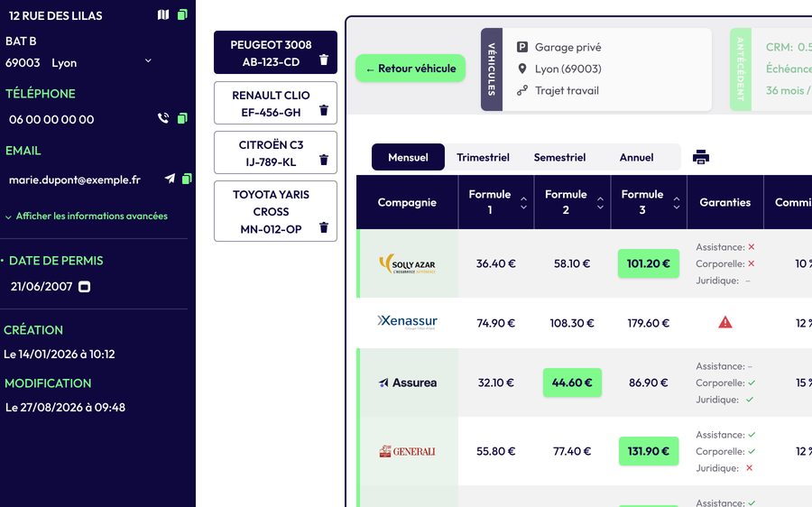Click the Lyon (69003) location pin icon

[522, 69]
